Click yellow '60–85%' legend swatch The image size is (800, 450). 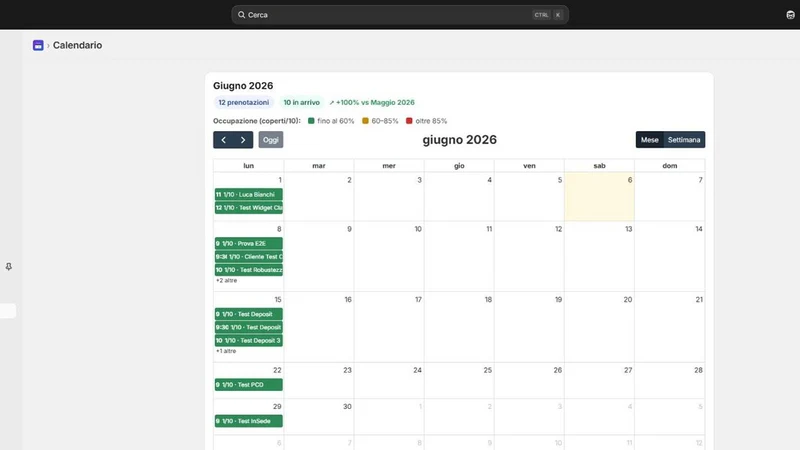tap(365, 121)
